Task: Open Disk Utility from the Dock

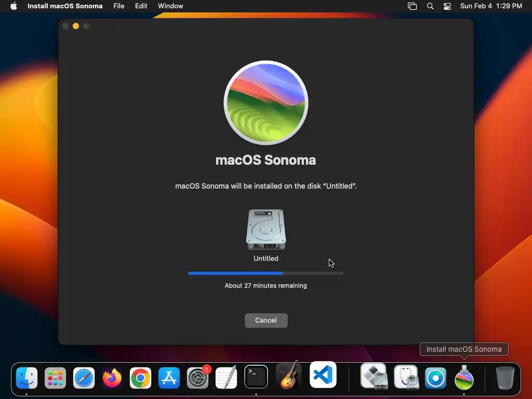Action: point(406,377)
